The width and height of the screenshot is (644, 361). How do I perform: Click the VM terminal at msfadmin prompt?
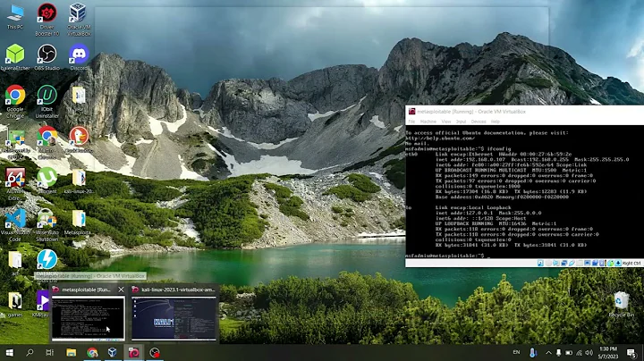pos(445,256)
